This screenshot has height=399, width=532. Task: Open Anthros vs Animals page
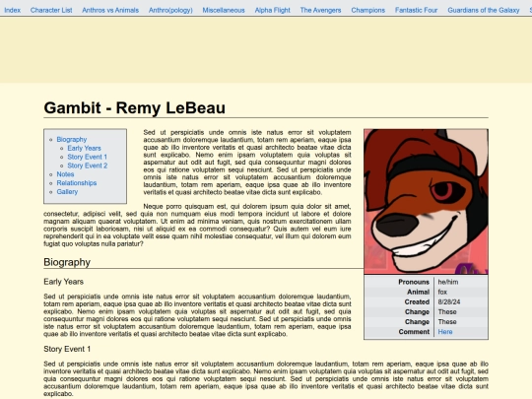110,10
